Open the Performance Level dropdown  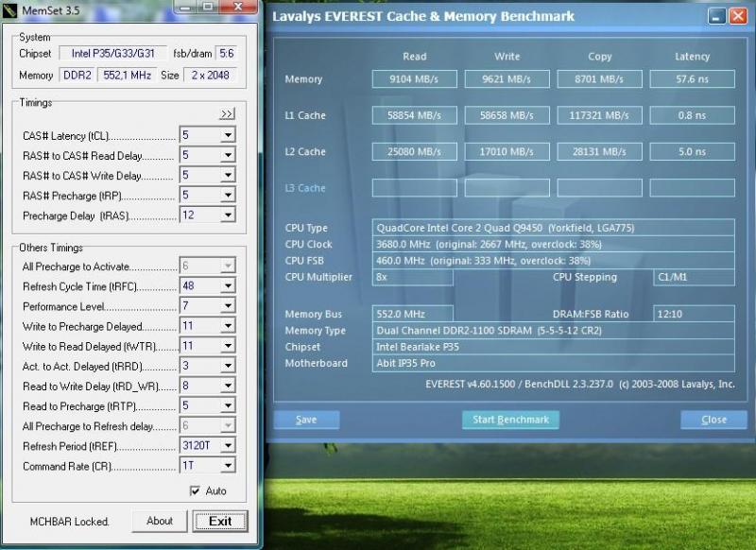[228, 306]
